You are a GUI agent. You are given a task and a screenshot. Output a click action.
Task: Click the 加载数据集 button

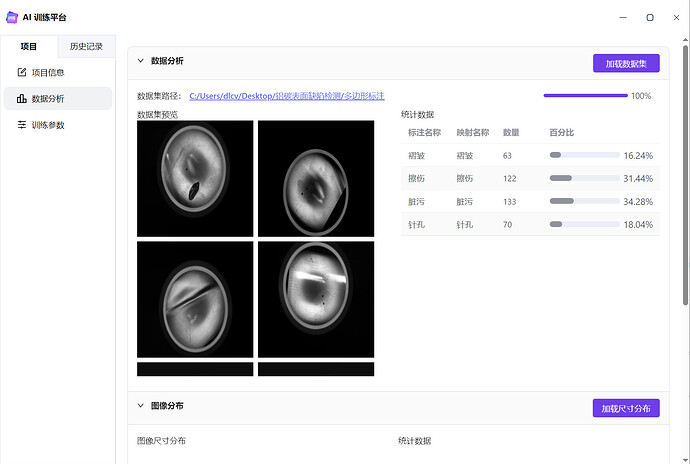pos(626,63)
